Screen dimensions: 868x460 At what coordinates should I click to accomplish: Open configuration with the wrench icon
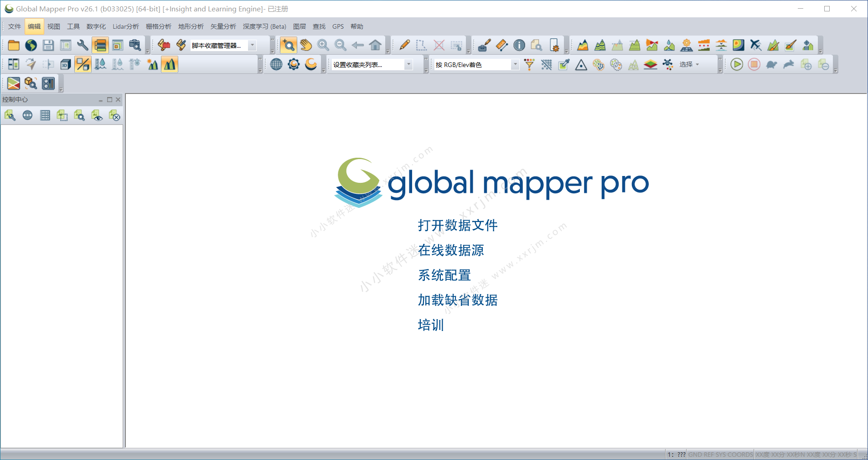click(x=83, y=45)
